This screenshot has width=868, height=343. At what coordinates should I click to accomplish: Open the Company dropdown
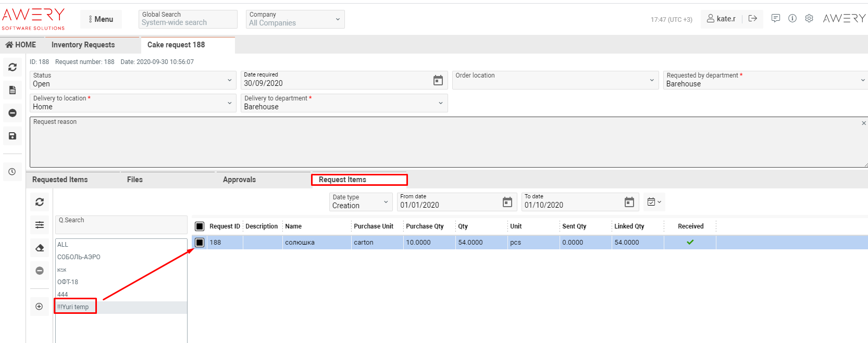click(295, 19)
